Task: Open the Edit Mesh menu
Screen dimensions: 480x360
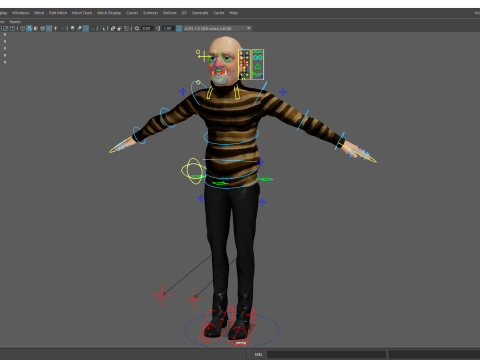Action: click(x=58, y=13)
